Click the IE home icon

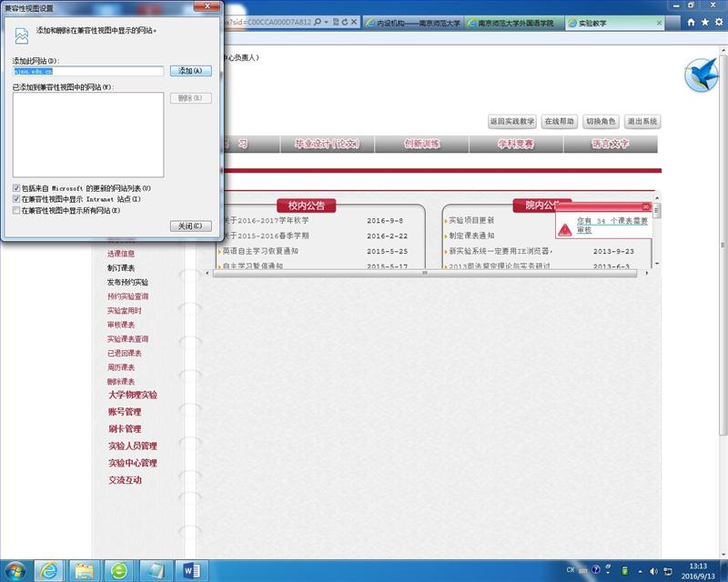(692, 22)
